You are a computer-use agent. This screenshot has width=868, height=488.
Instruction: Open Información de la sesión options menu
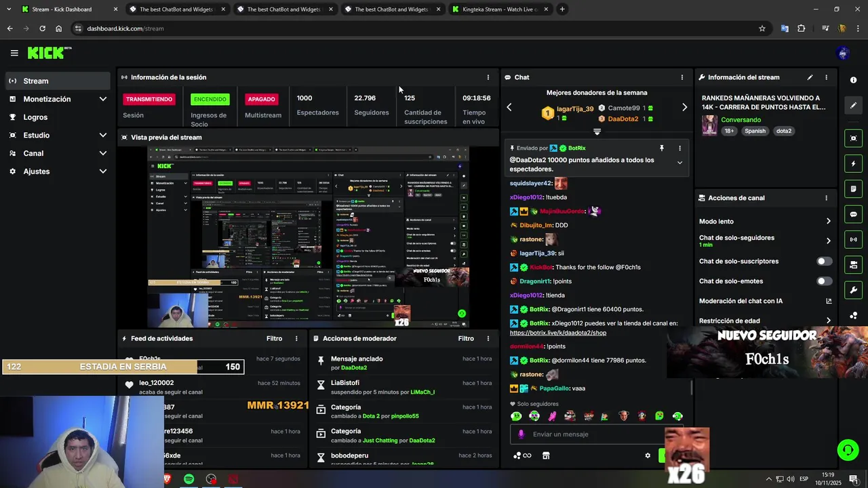[x=488, y=77]
